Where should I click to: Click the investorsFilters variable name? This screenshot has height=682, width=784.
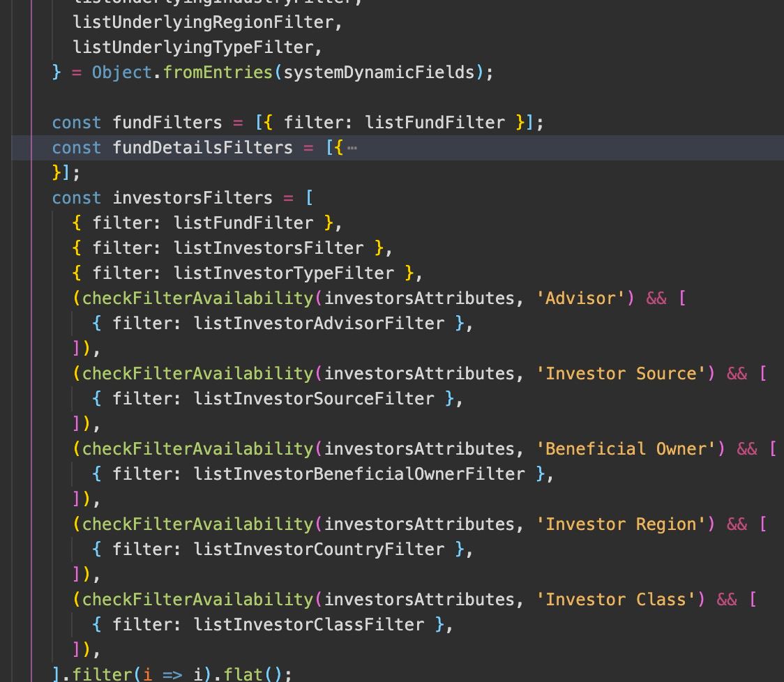(x=193, y=198)
